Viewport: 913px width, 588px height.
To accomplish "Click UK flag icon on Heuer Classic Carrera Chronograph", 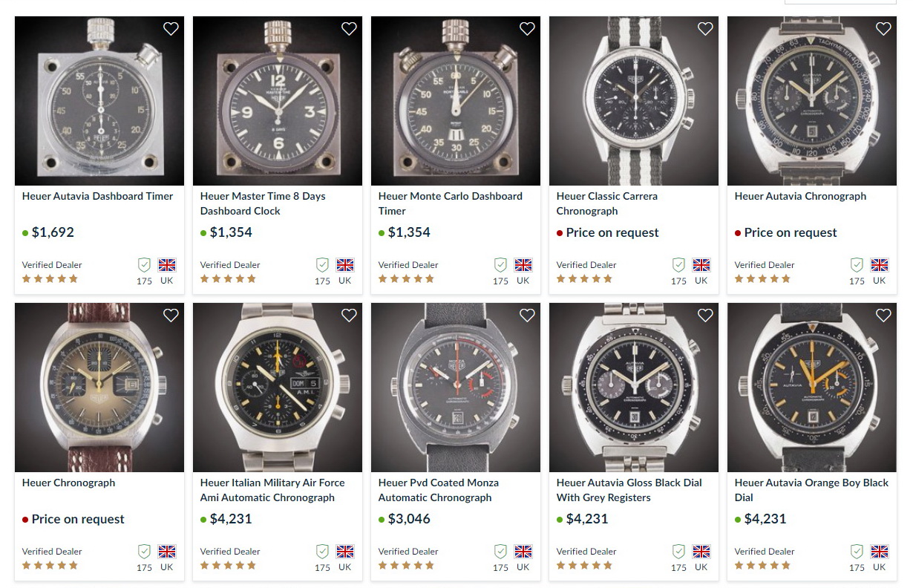I will 701,265.
